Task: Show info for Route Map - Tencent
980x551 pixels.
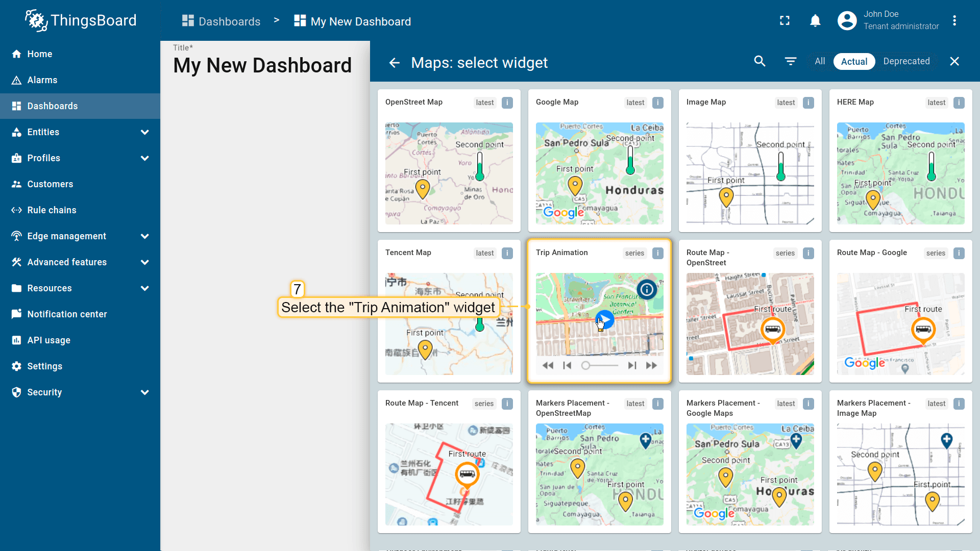Action: click(x=507, y=404)
